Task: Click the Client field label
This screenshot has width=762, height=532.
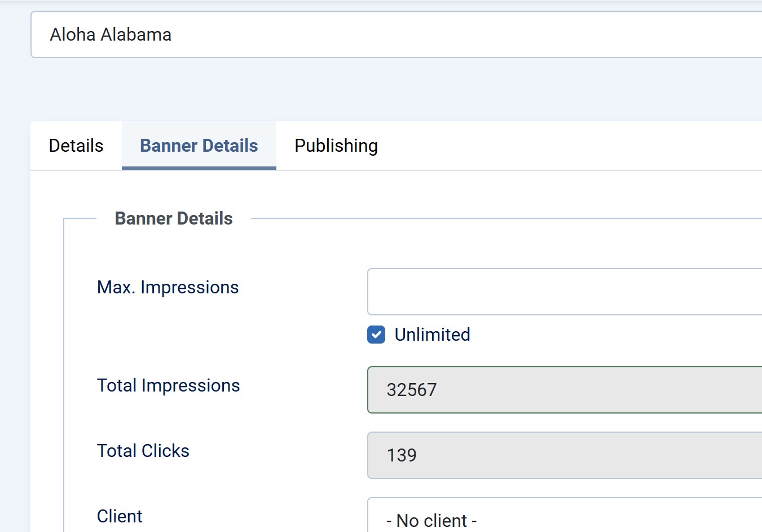Action: (x=120, y=516)
